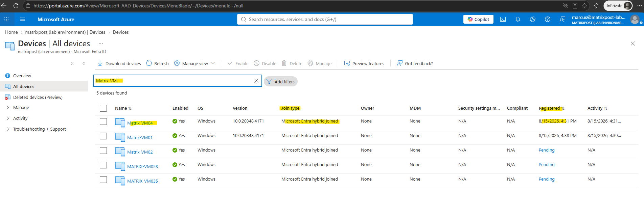The height and width of the screenshot is (215, 644).
Task: Add page to browser favorites
Action: point(584,6)
